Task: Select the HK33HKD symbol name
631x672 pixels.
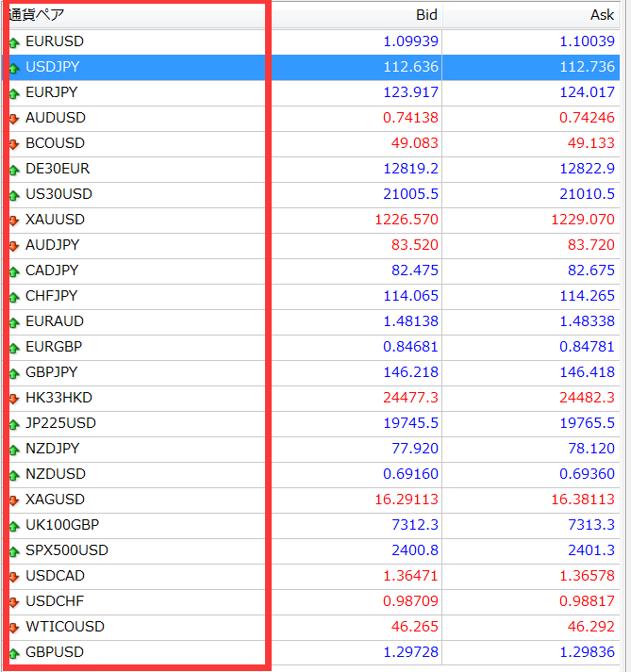Action: click(x=58, y=398)
